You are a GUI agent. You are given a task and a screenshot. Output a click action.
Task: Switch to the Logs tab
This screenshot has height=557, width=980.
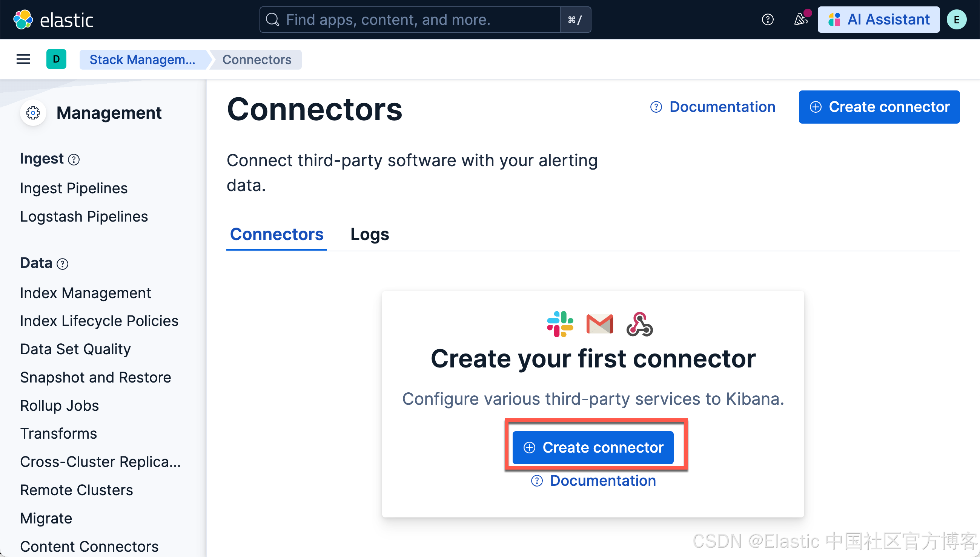pyautogui.click(x=369, y=234)
